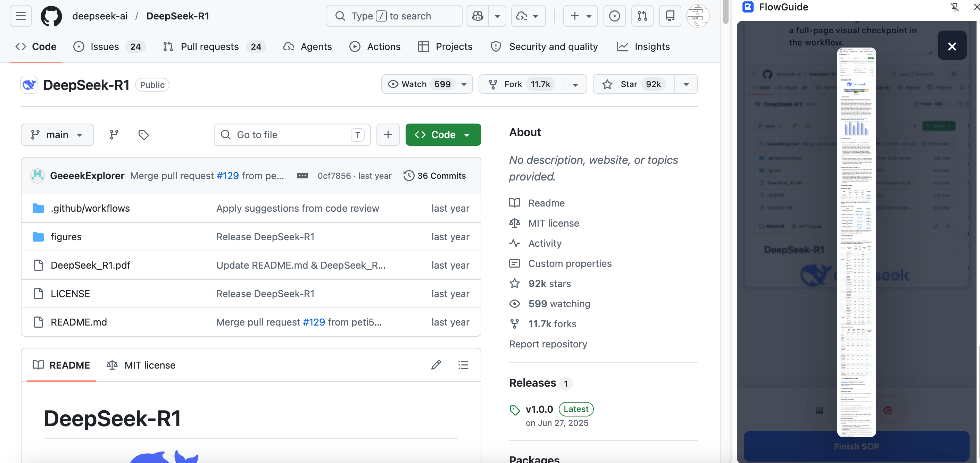Viewport: 980px width, 463px height.
Task: Expand commit message details ellipsis
Action: tap(302, 176)
